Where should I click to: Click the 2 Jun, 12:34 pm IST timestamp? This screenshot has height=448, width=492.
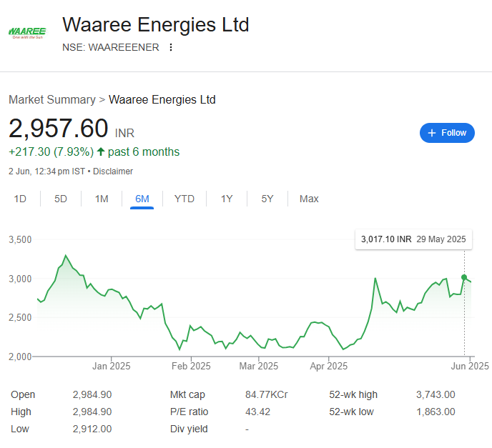click(46, 171)
